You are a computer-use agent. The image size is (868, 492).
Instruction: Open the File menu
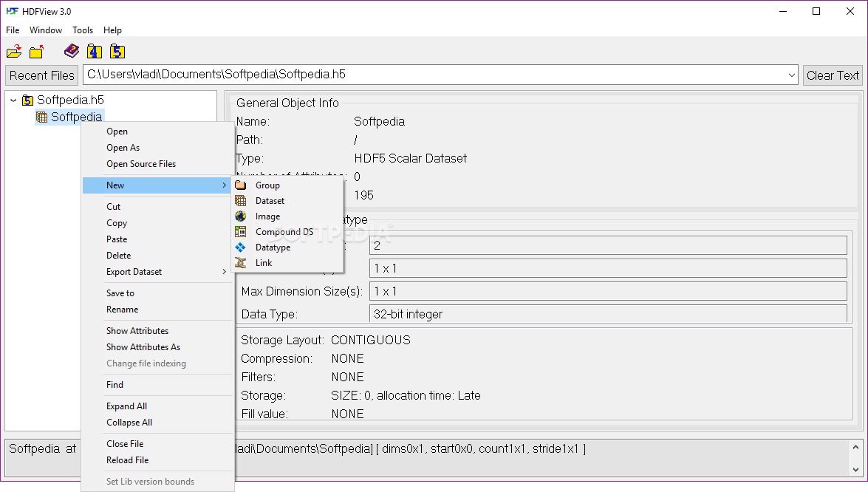[13, 30]
